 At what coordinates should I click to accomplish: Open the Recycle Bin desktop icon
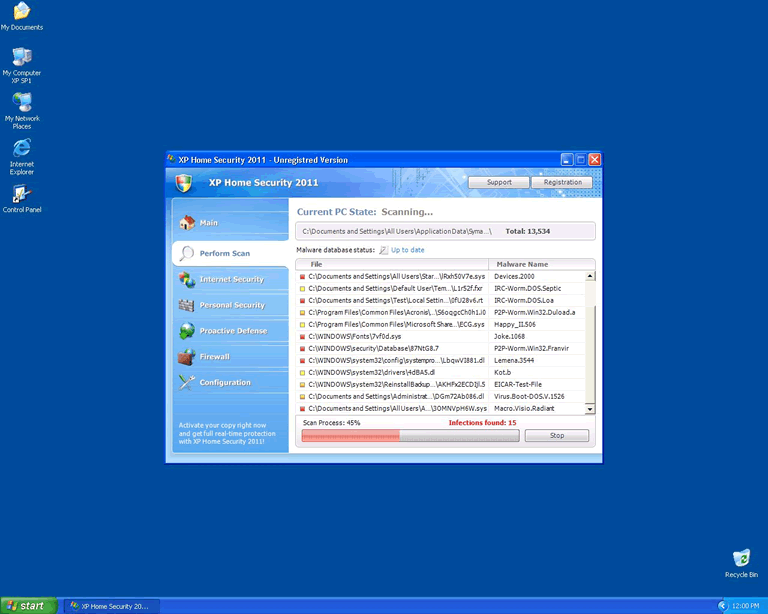tap(741, 559)
